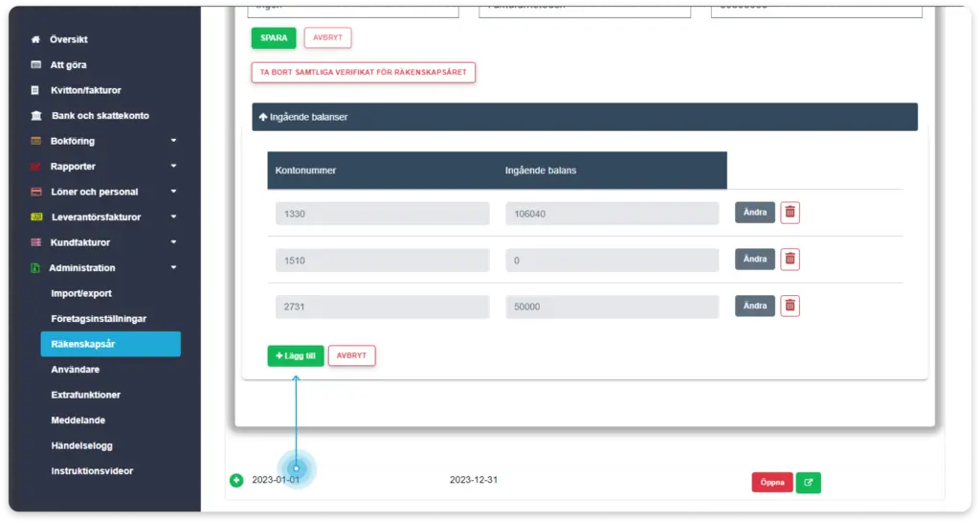This screenshot has height=523, width=980.
Task: Click the Löner och personal card icon
Action: (x=36, y=193)
